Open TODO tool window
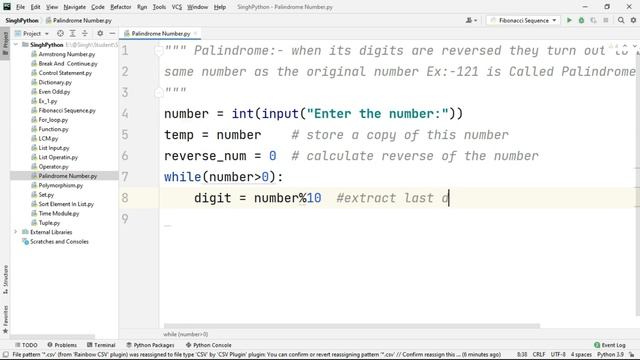640x360 pixels. 26,345
